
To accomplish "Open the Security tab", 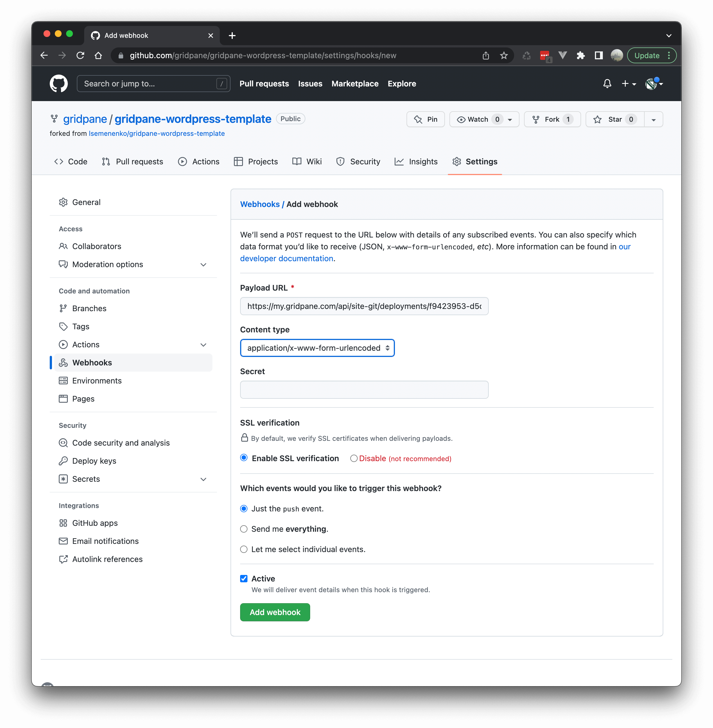I will (358, 162).
